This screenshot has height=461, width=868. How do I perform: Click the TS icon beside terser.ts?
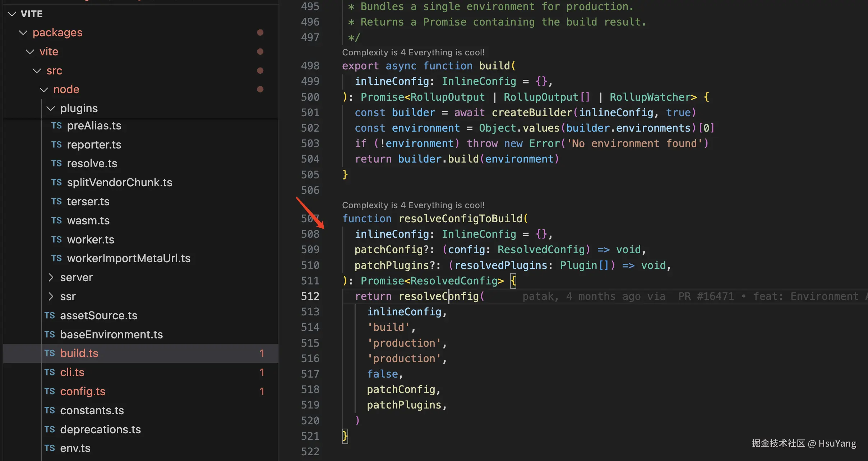56,202
